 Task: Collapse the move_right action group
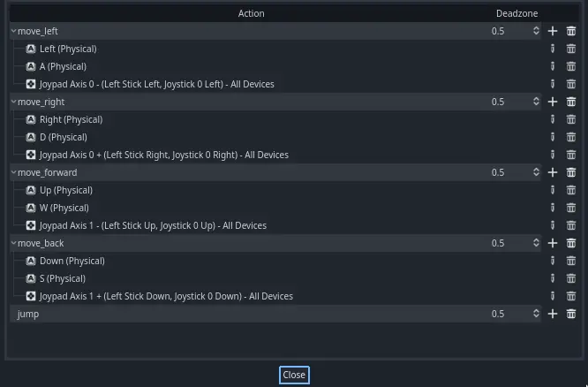pos(13,102)
